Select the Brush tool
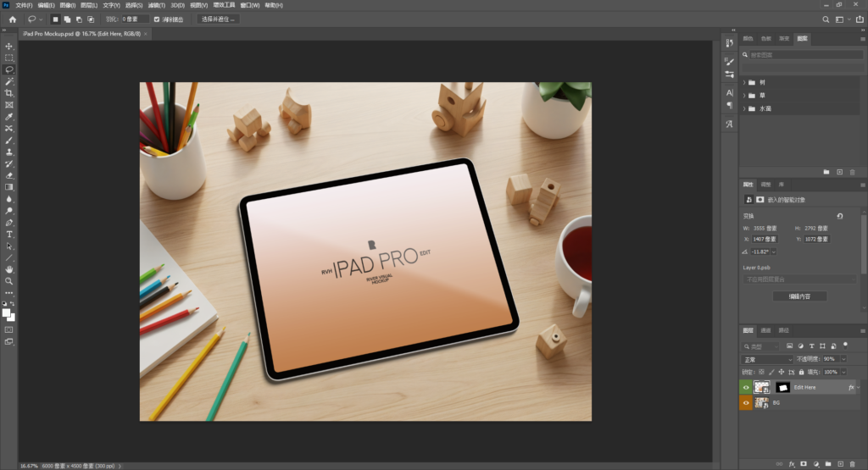This screenshot has width=868, height=470. (x=8, y=141)
